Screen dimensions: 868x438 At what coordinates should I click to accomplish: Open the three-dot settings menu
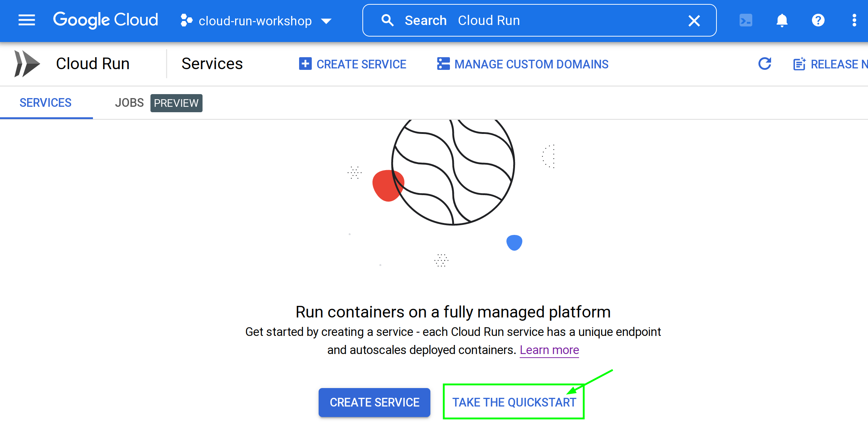(x=854, y=20)
